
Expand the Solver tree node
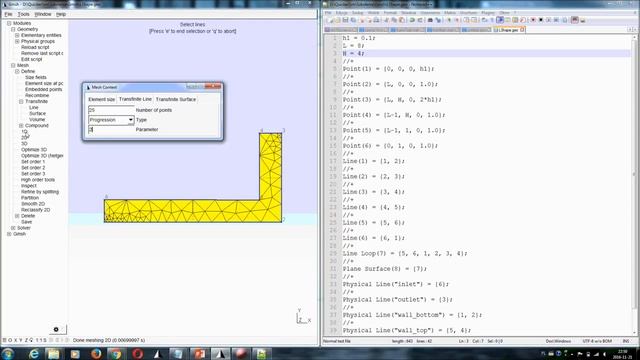13,228
